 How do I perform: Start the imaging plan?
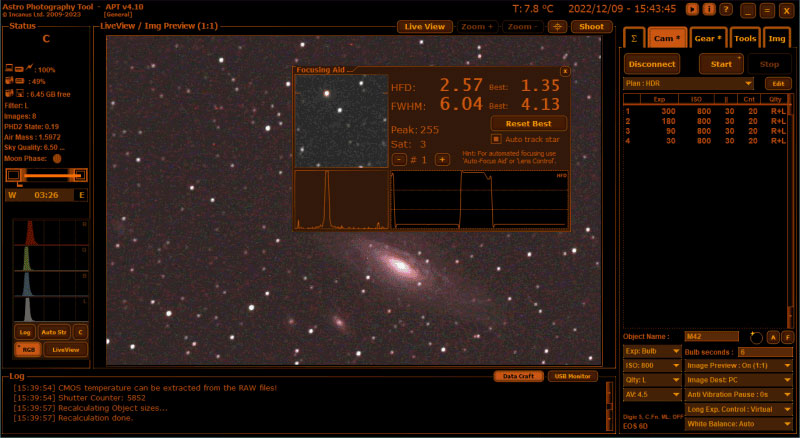coord(721,64)
